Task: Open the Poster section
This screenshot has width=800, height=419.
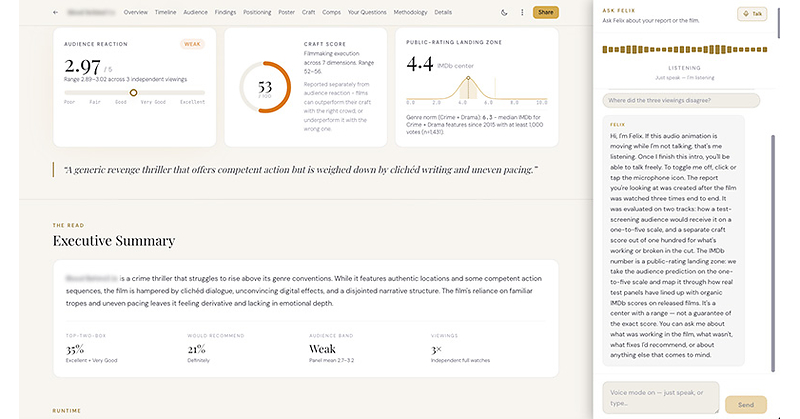Action: (287, 12)
